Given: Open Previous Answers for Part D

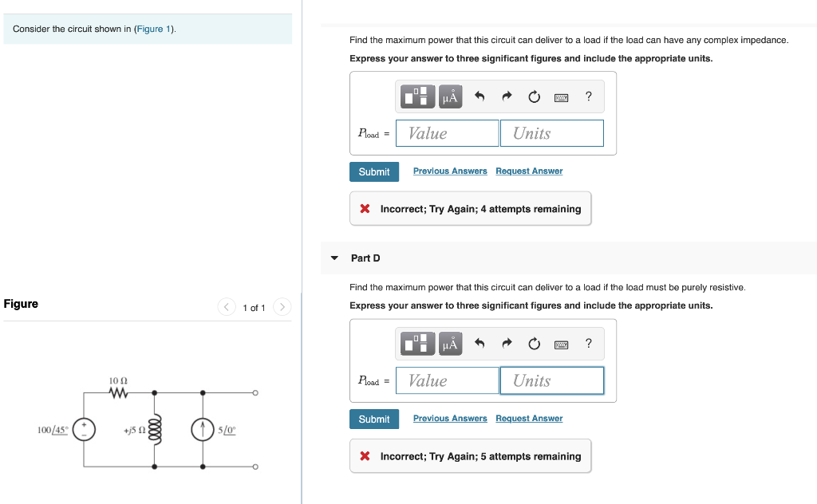Looking at the screenshot, I should click(449, 418).
